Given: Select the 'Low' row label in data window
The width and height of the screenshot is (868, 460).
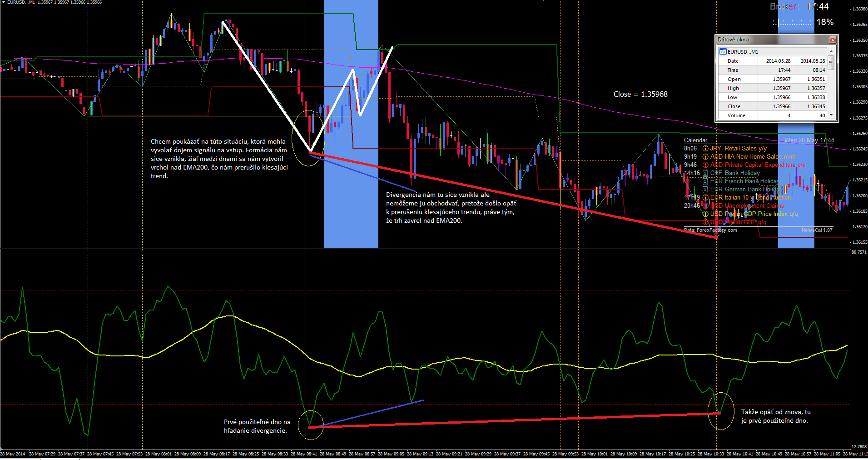Looking at the screenshot, I should pyautogui.click(x=732, y=97).
